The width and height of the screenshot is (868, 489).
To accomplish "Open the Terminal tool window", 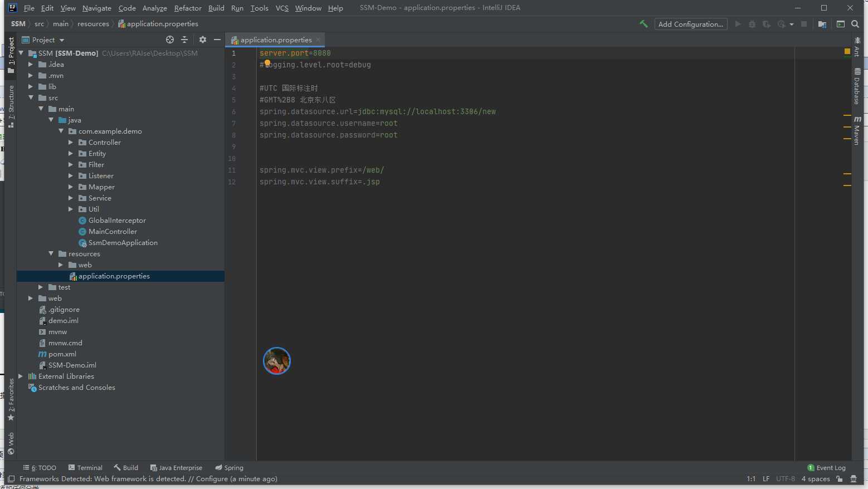I will (85, 468).
